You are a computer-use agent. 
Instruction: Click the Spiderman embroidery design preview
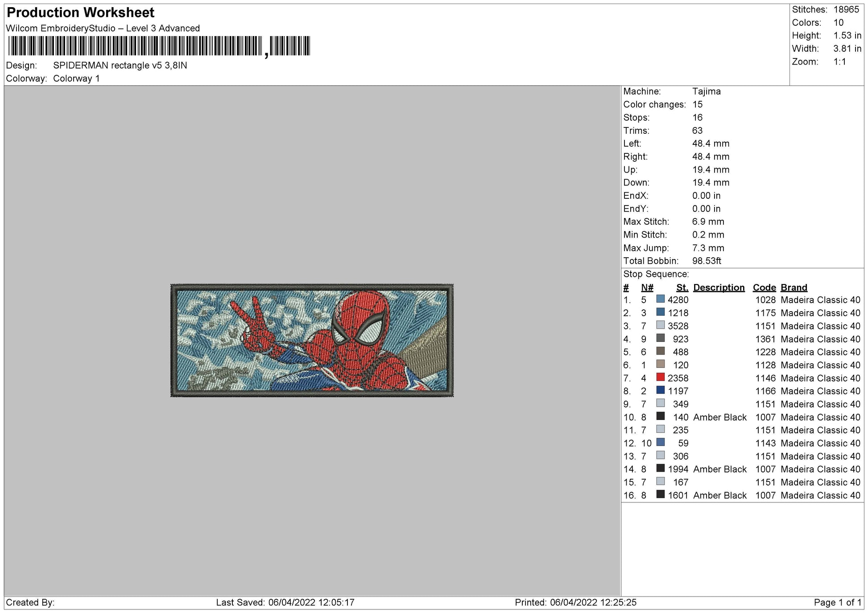click(x=312, y=340)
